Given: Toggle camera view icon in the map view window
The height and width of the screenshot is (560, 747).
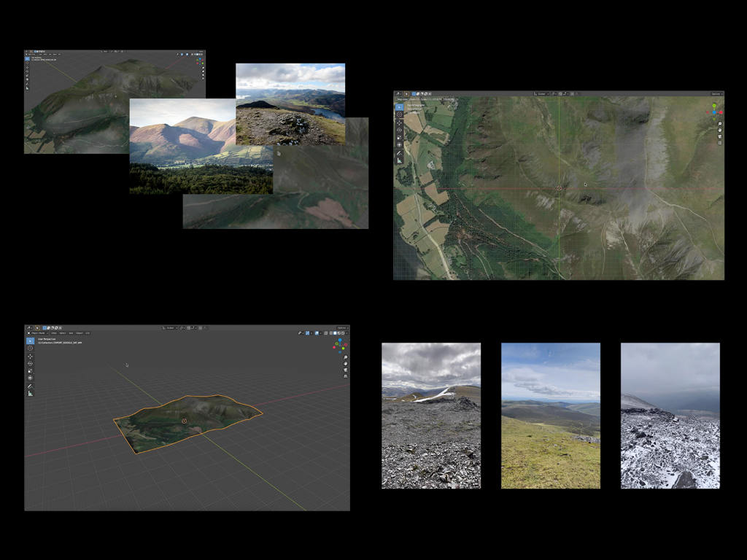Looking at the screenshot, I should [x=720, y=136].
